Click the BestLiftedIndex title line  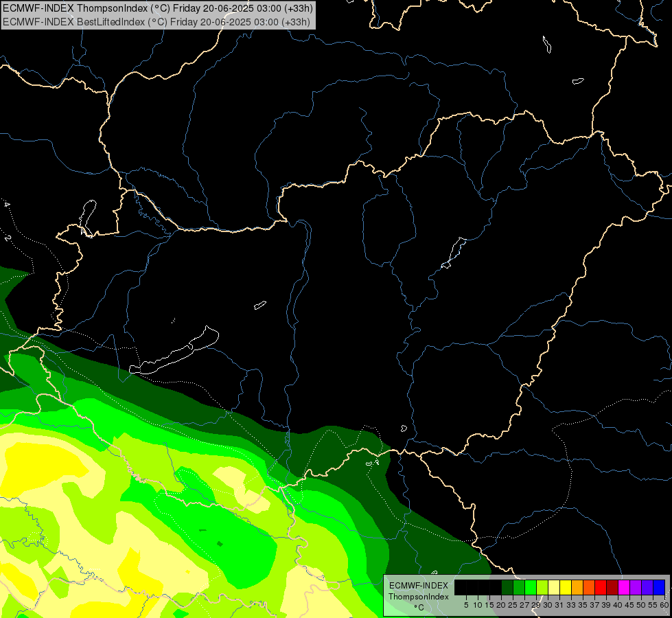[157, 21]
